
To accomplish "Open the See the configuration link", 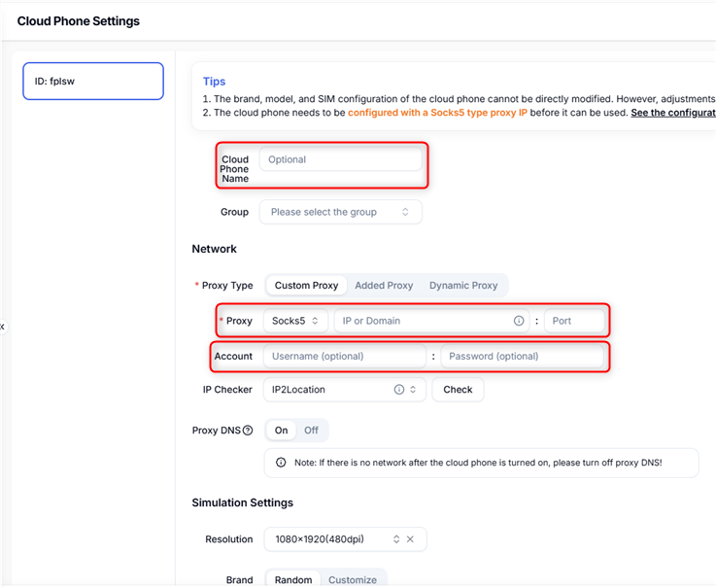I will point(672,113).
